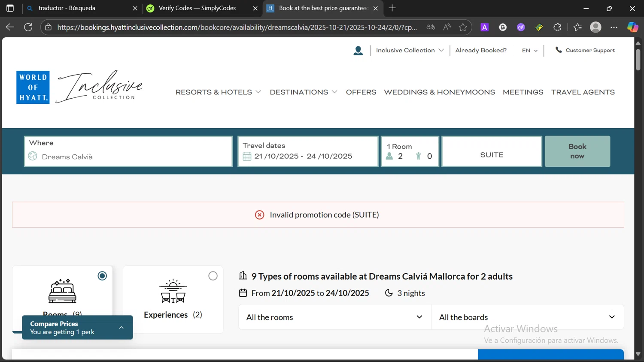Viewport: 644px width, 362px height.
Task: Open browser settings and more menu
Action: point(614,27)
